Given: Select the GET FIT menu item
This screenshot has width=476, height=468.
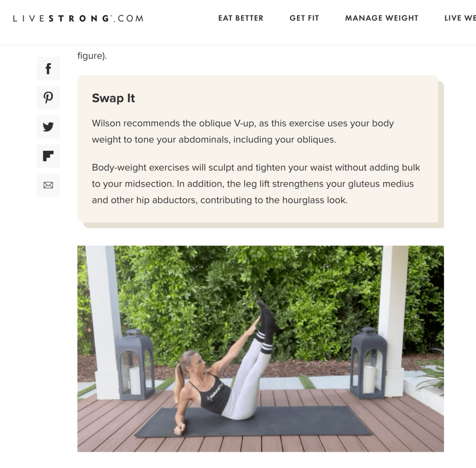Looking at the screenshot, I should [x=304, y=18].
